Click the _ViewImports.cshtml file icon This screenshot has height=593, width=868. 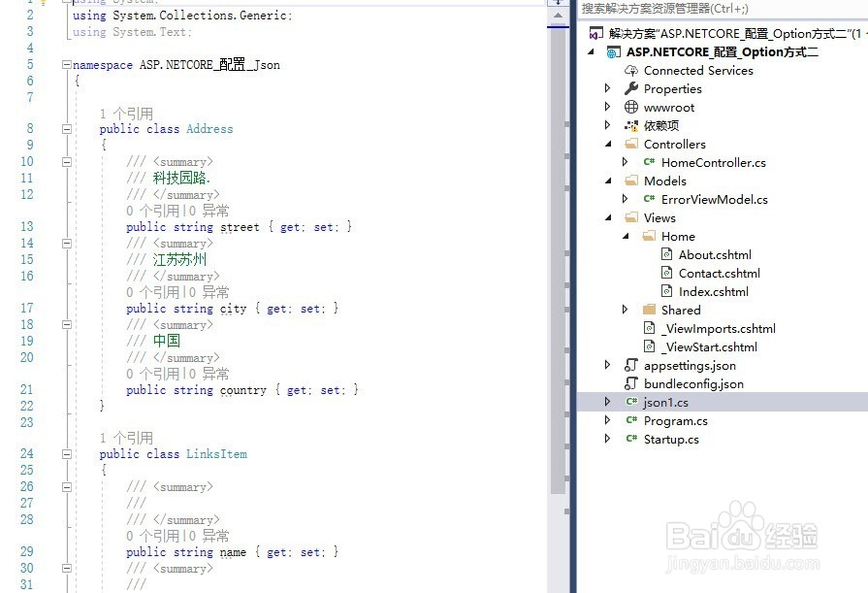tap(650, 328)
